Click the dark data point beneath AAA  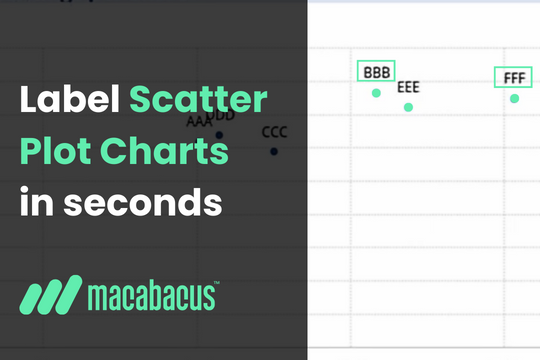point(219,135)
